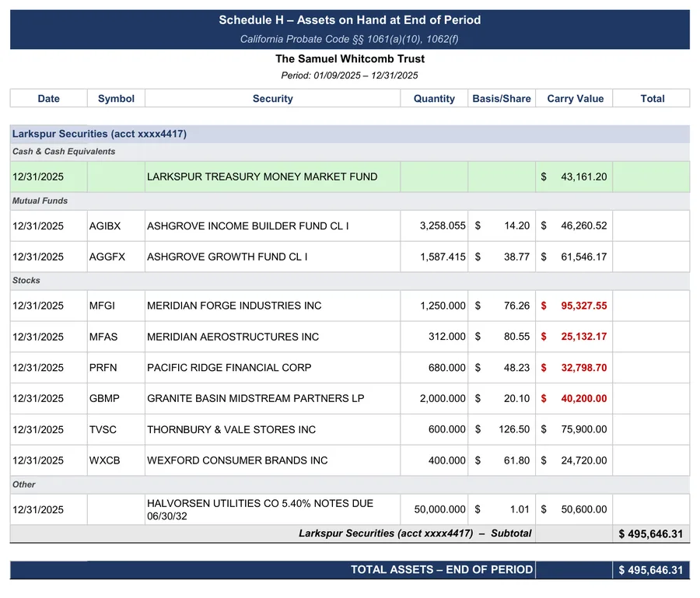
Task: Click The Samuel Whitcomb Trust name
Action: tap(350, 59)
